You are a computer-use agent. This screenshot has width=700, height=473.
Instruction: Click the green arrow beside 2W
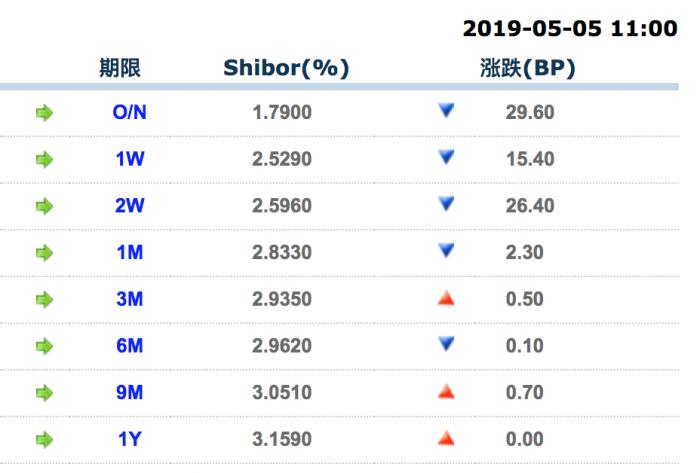tap(44, 206)
